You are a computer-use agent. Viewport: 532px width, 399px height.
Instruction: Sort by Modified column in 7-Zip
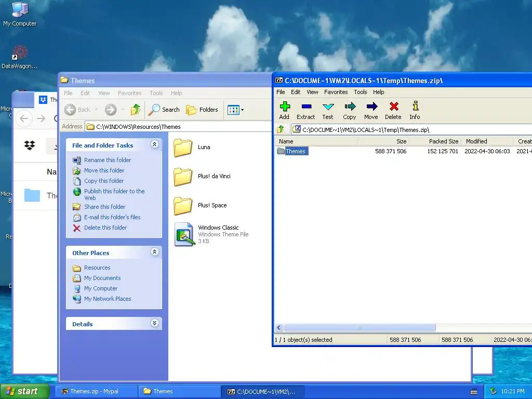click(487, 141)
